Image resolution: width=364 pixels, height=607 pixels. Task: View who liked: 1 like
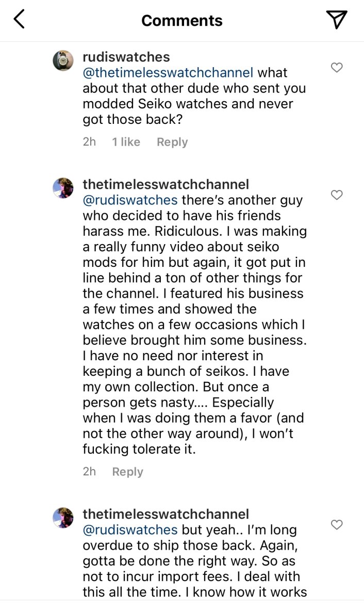click(x=126, y=142)
